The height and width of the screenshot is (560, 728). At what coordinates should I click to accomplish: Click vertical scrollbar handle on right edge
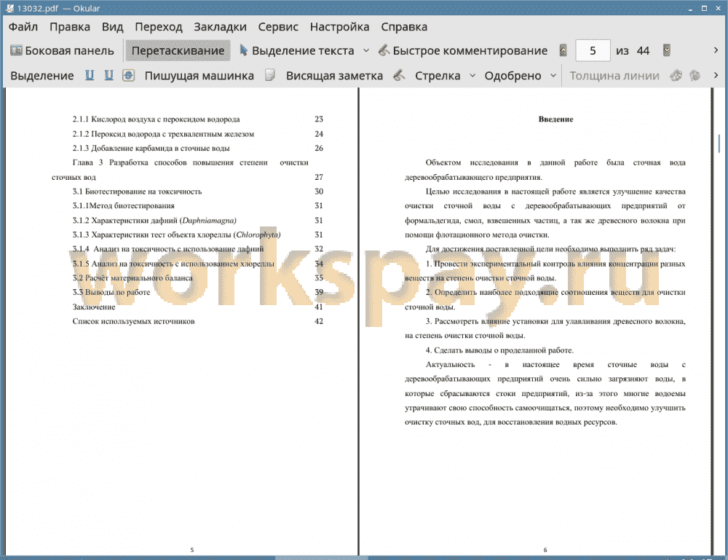pos(719,143)
